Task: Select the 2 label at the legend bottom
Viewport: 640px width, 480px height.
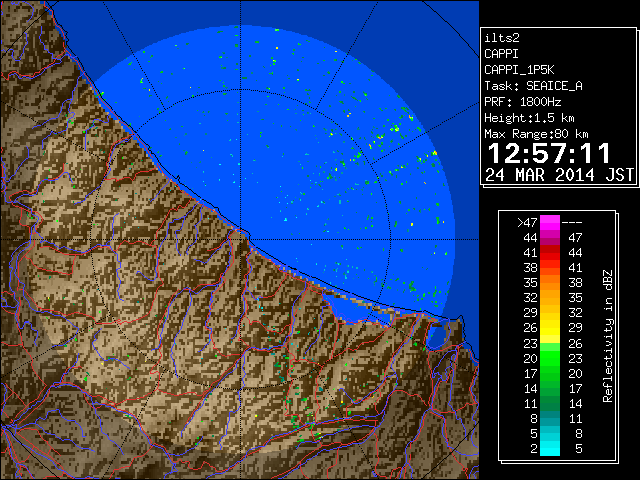Action: click(x=533, y=449)
